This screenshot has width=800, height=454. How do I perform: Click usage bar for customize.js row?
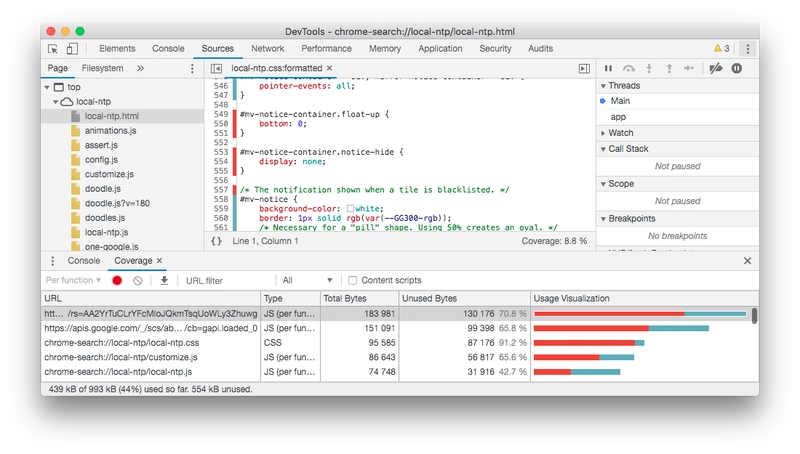point(584,357)
